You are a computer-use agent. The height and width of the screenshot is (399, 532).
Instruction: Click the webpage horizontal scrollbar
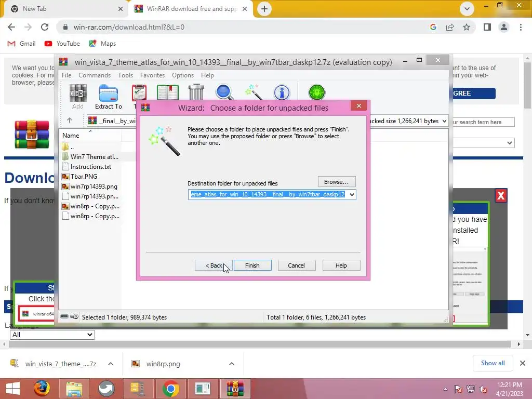point(260,344)
